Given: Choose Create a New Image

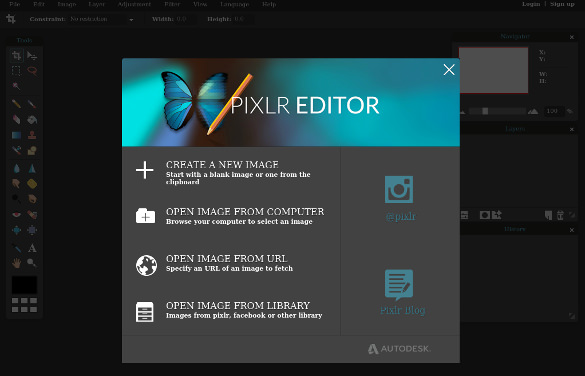Looking at the screenshot, I should [231, 172].
